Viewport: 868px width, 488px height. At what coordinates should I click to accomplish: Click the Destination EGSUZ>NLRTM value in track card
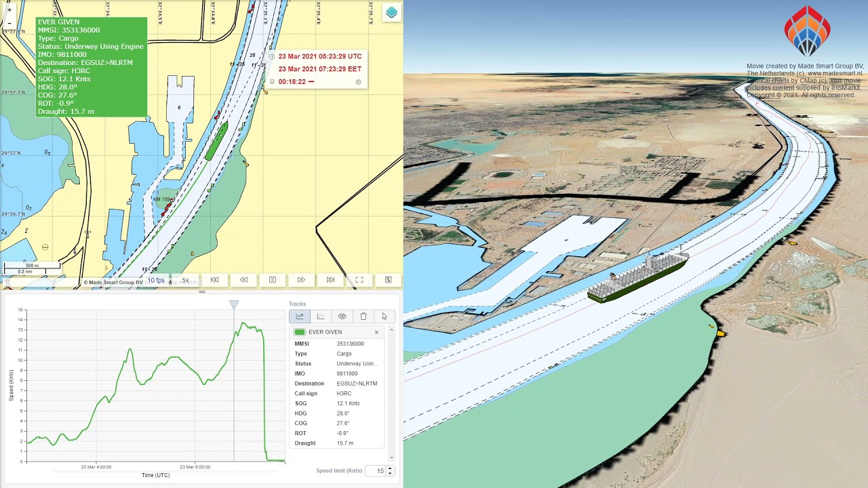click(357, 384)
